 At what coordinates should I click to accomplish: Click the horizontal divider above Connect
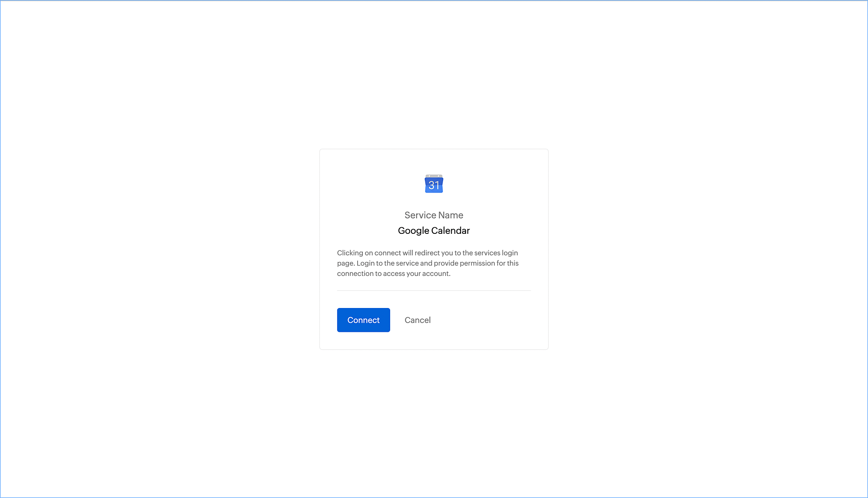tap(434, 291)
